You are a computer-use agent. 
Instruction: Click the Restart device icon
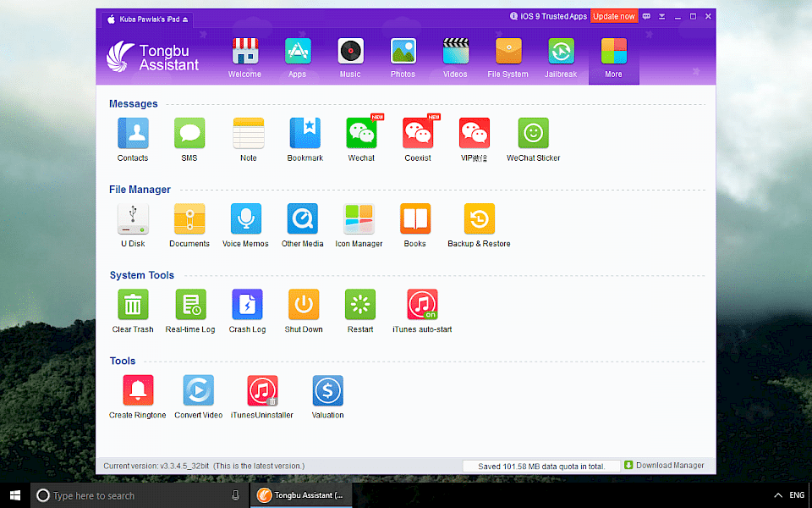pos(360,304)
